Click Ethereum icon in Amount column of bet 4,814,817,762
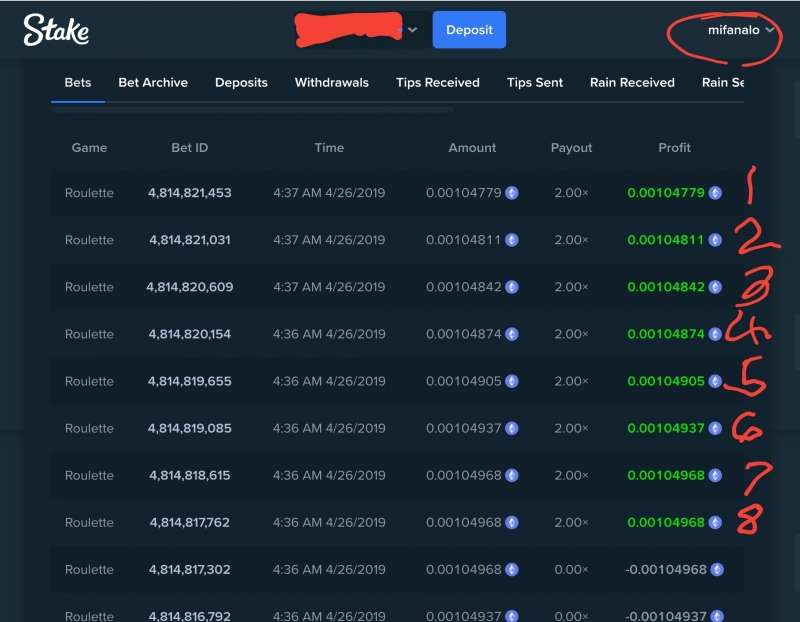The width and height of the screenshot is (800, 622). click(x=512, y=523)
